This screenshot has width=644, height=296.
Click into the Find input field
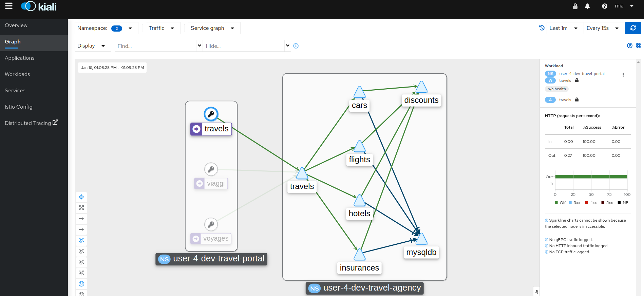point(155,46)
